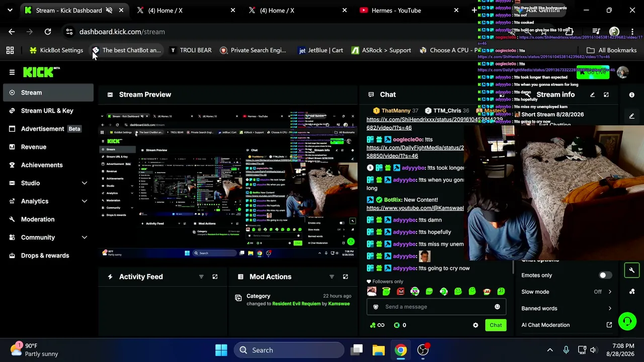Screen dimensions: 644x362
Task: Click the address bar URL
Action: (x=122, y=32)
